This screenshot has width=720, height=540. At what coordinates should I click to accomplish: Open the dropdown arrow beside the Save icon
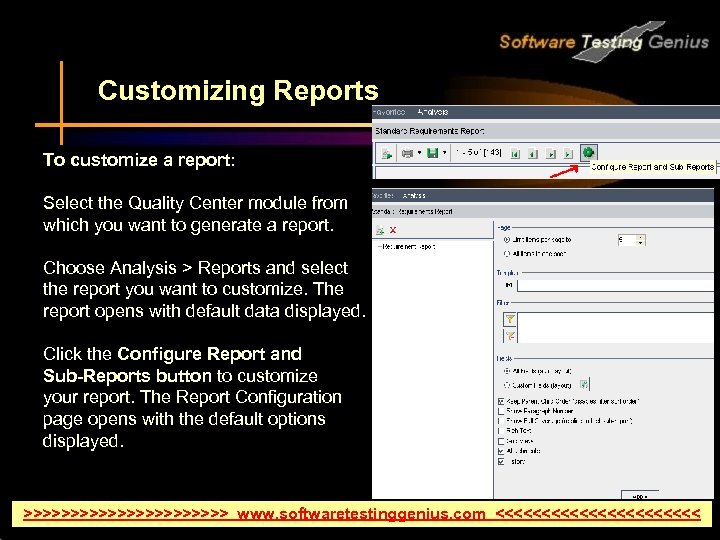click(444, 152)
